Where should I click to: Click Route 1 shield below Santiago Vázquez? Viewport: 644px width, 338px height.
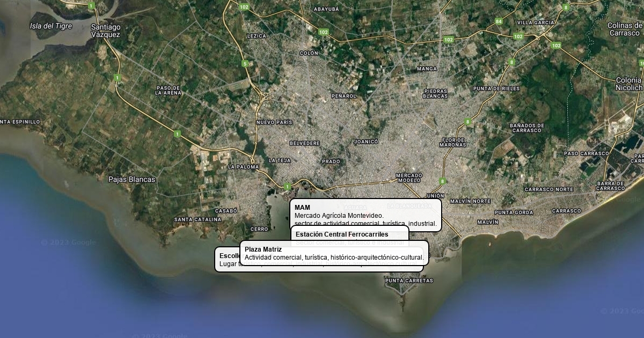pyautogui.click(x=117, y=78)
